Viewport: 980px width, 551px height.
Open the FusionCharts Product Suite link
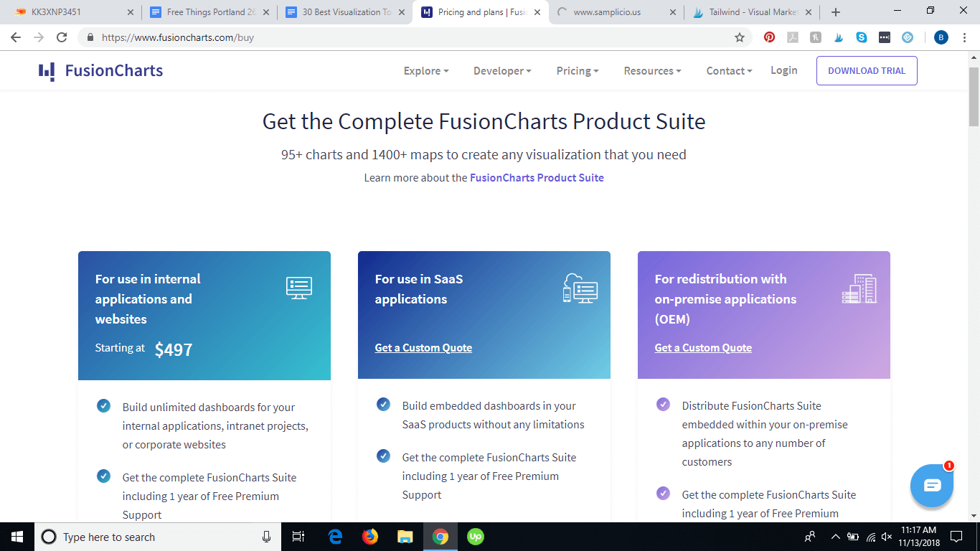pyautogui.click(x=537, y=177)
